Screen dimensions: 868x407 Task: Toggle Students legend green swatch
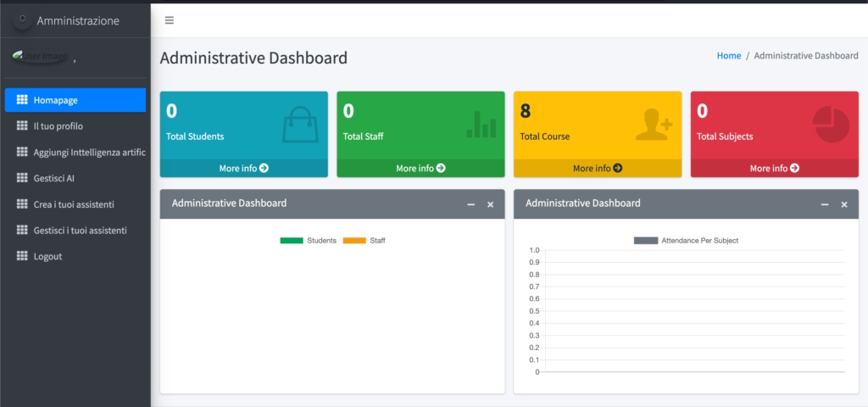click(x=292, y=241)
